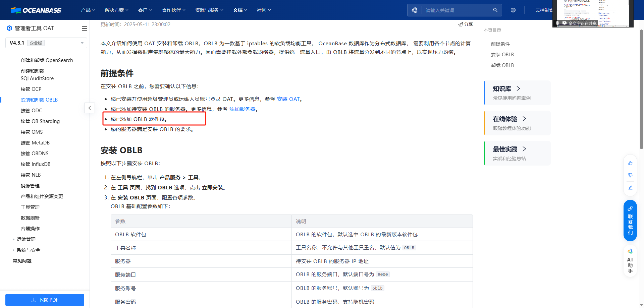Open the 社区 menu dropdown
The image size is (644, 308).
[264, 10]
